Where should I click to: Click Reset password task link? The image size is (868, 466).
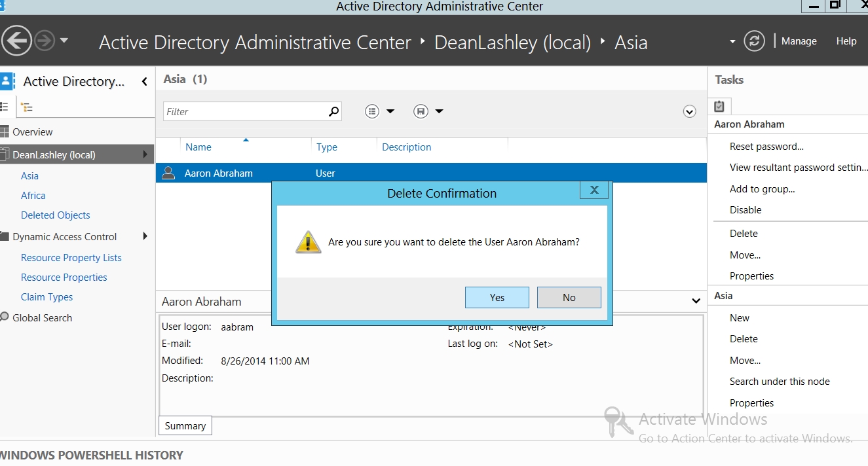pyautogui.click(x=766, y=147)
